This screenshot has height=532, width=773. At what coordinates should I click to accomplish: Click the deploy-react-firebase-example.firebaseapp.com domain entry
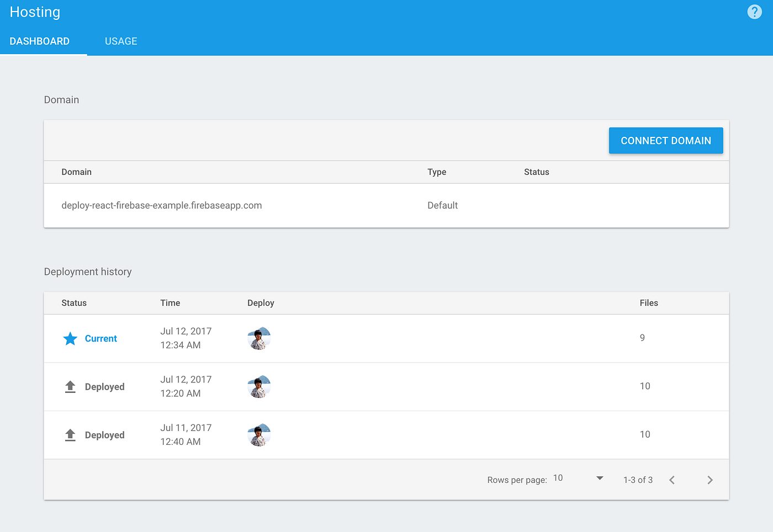161,205
